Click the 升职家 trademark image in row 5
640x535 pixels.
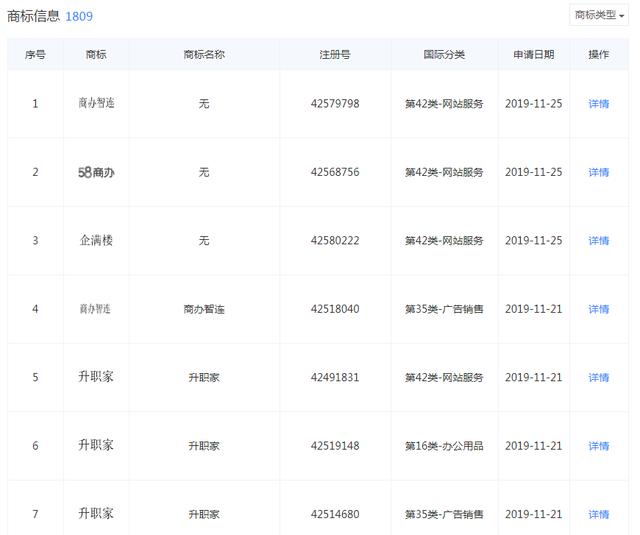[96, 377]
